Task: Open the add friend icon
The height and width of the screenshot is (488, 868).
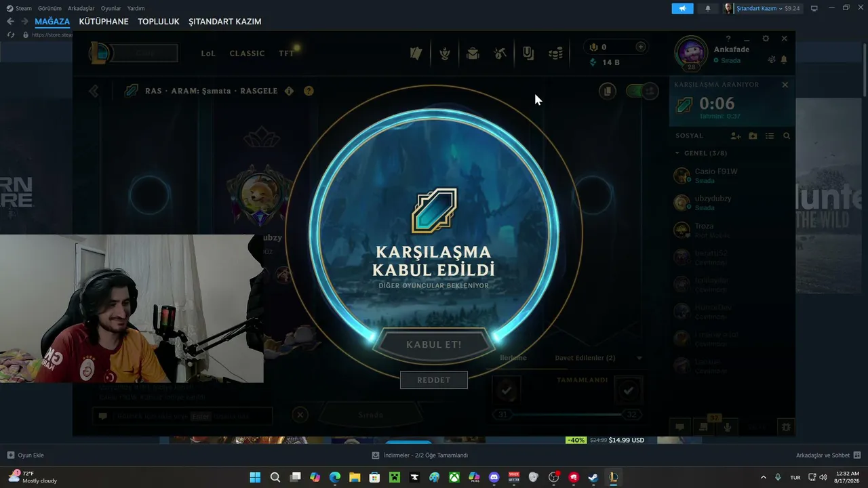Action: tap(736, 136)
